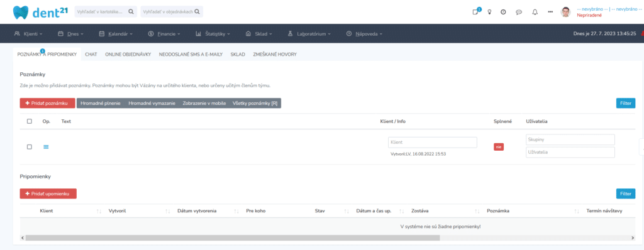Click the magnifier in the objednávky search
This screenshot has width=644, height=250.
point(197,12)
